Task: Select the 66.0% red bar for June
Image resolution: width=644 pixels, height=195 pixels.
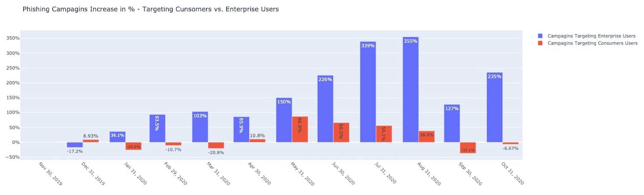Action: tap(341, 133)
